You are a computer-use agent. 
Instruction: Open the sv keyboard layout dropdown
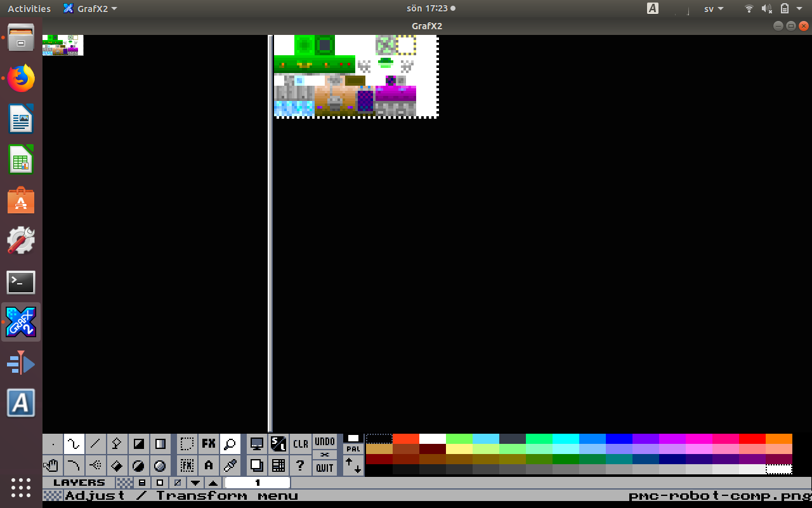(714, 9)
